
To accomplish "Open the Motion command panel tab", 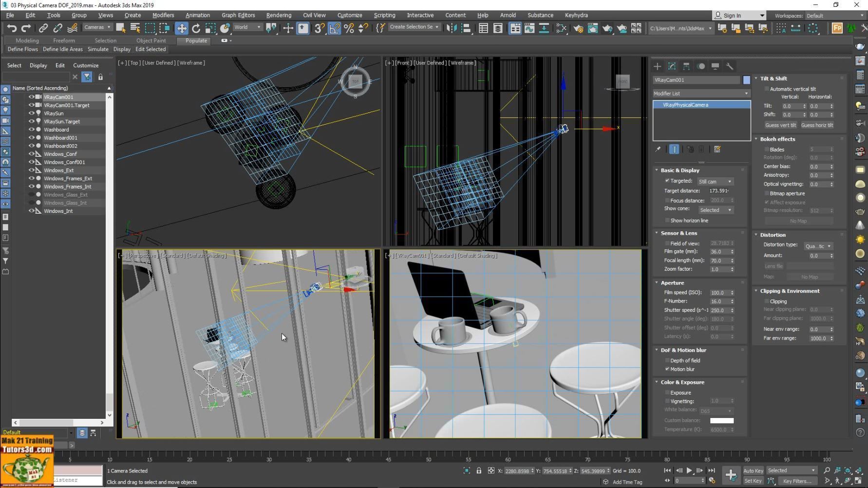I will tap(701, 66).
